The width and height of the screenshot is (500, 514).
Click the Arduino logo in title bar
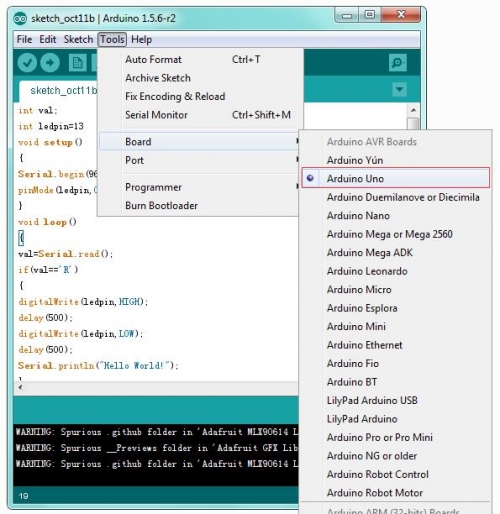(x=20, y=19)
